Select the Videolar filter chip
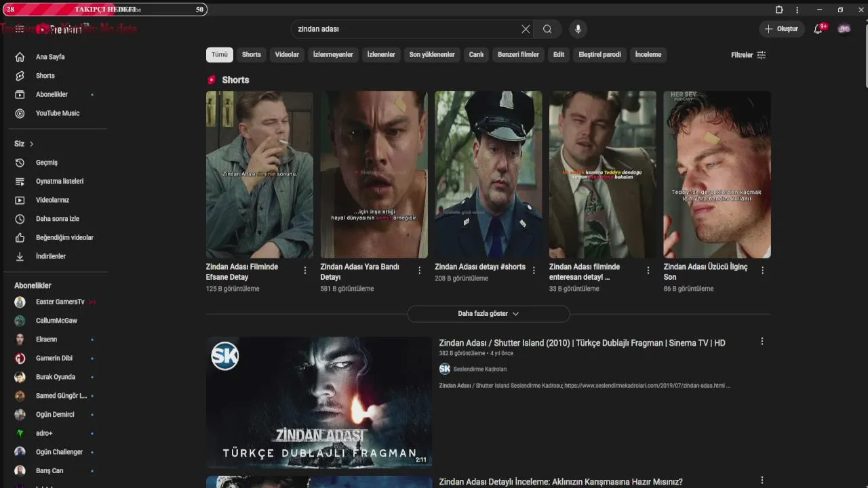This screenshot has height=488, width=868. (x=287, y=55)
